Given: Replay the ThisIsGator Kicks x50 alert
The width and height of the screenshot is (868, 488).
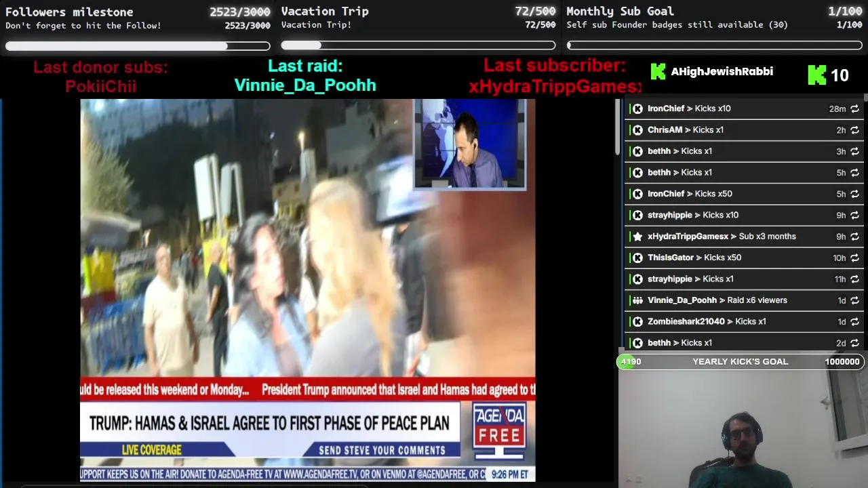Looking at the screenshot, I should (854, 258).
